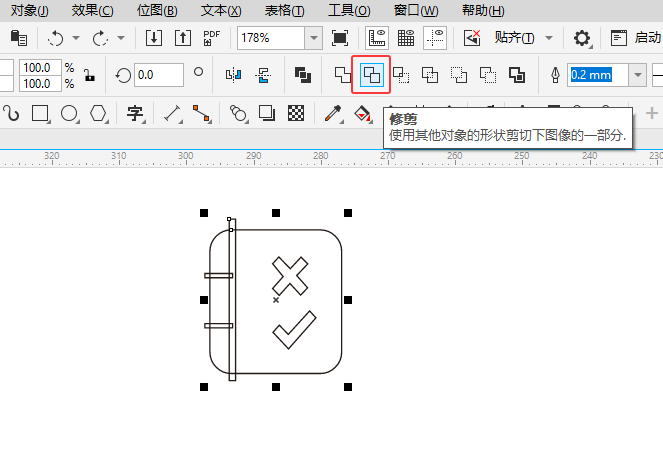Click the Import icon
Viewport: 663px width, 473px height.
(x=153, y=38)
